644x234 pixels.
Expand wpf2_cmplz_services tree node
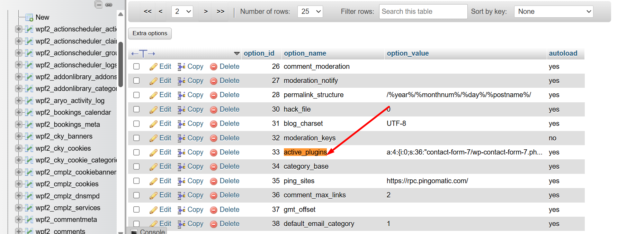(19, 208)
